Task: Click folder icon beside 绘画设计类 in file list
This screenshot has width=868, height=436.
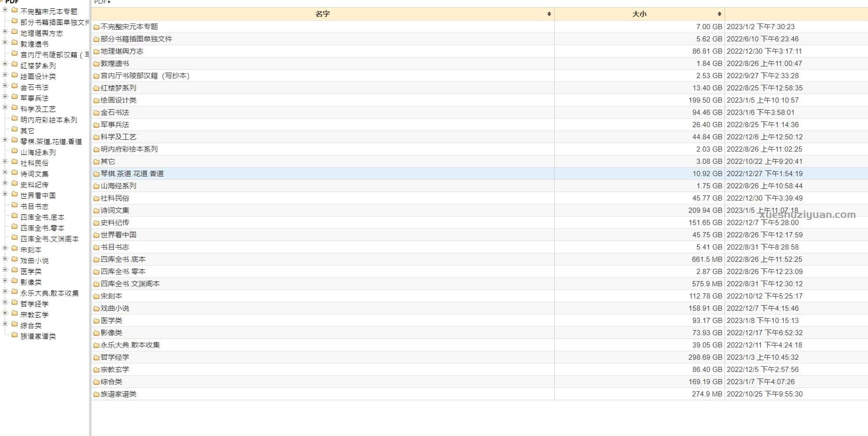Action: pyautogui.click(x=96, y=100)
